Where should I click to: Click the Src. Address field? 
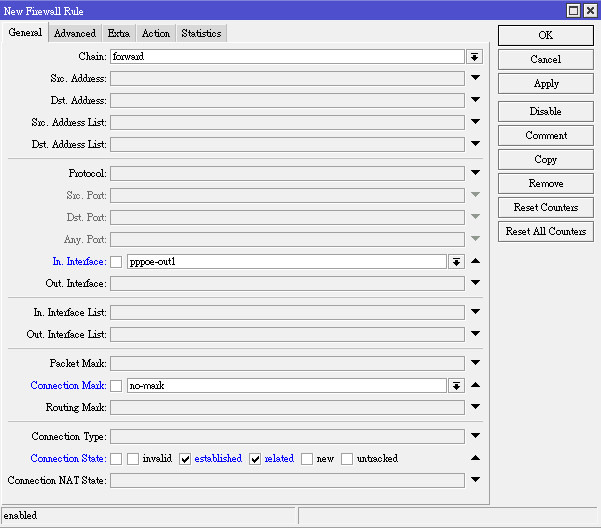click(287, 79)
